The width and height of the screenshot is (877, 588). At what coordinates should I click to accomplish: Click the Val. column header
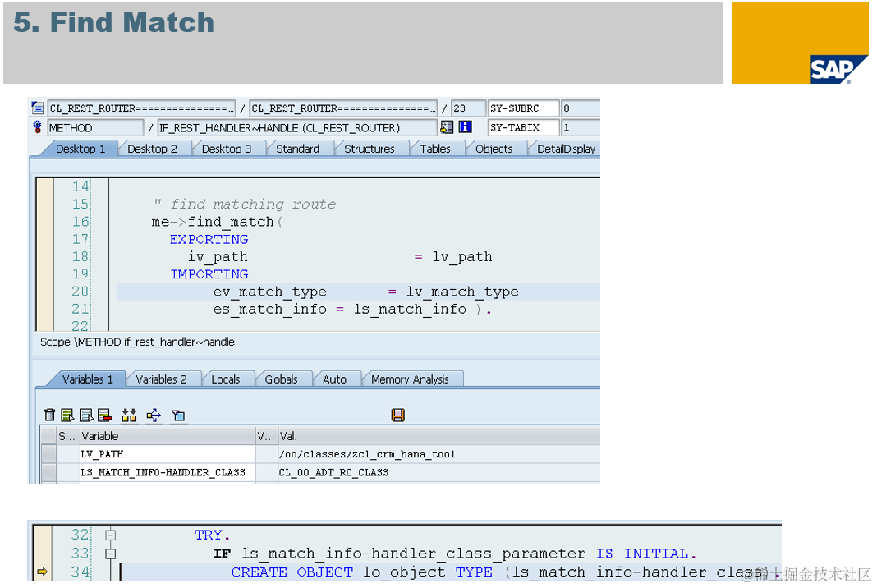pyautogui.click(x=438, y=436)
